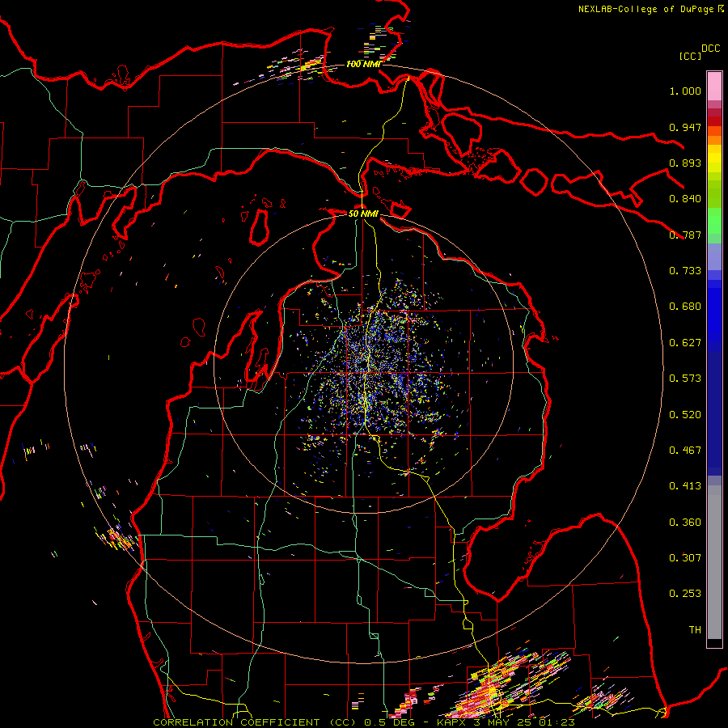Click the 0.413 value on the scale

[x=685, y=486]
